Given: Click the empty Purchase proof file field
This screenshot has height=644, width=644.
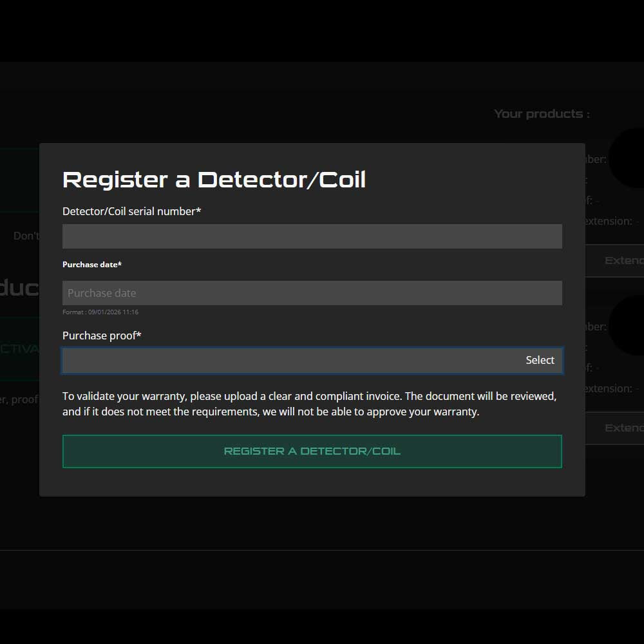Looking at the screenshot, I should tap(290, 361).
